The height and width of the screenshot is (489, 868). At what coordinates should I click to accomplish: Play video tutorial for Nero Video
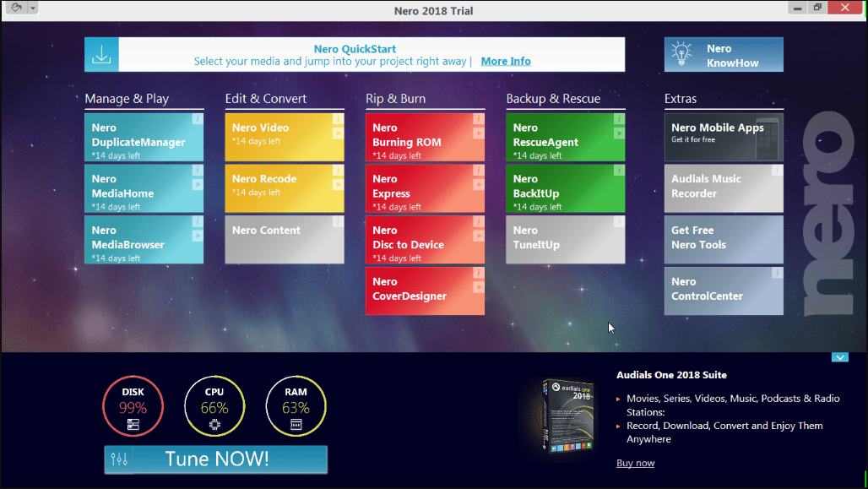339,133
